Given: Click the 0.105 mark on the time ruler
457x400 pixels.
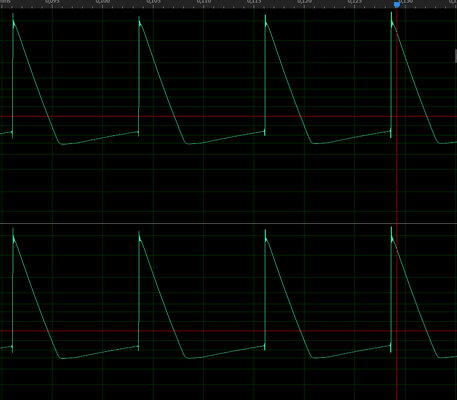Looking at the screenshot, I should (x=153, y=2).
